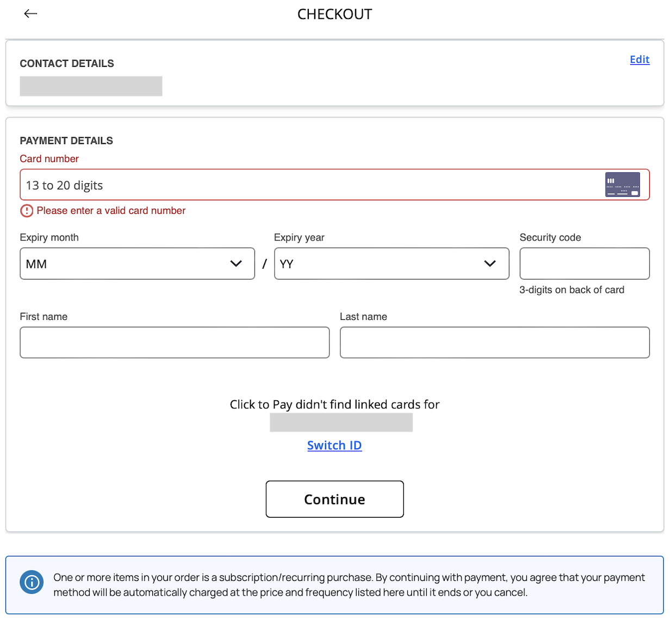Viewport: 672px width, 620px height.
Task: Click the redacted contact details placeholder
Action: coord(91,86)
